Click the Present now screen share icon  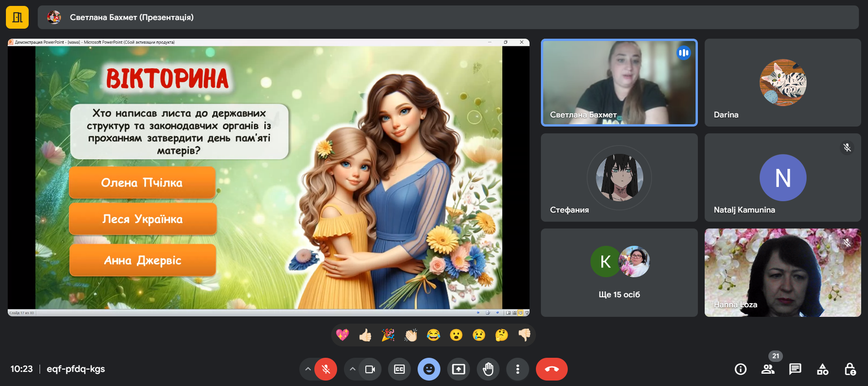pos(458,369)
